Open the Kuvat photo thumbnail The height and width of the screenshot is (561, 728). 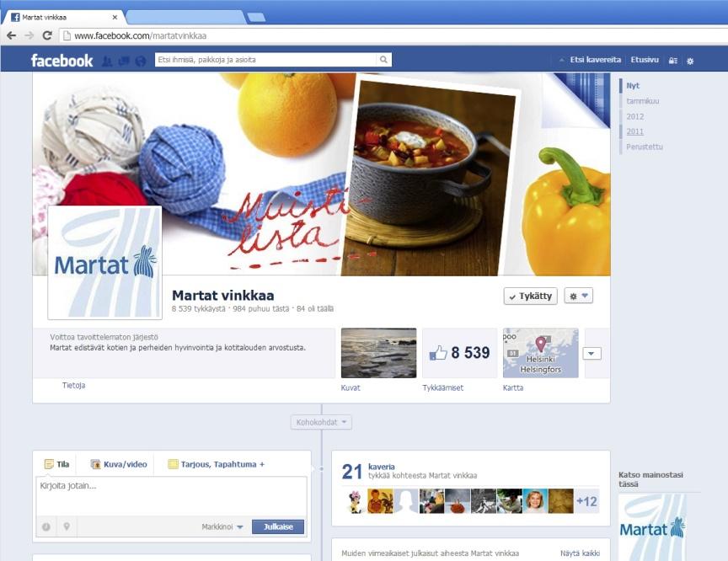(379, 353)
